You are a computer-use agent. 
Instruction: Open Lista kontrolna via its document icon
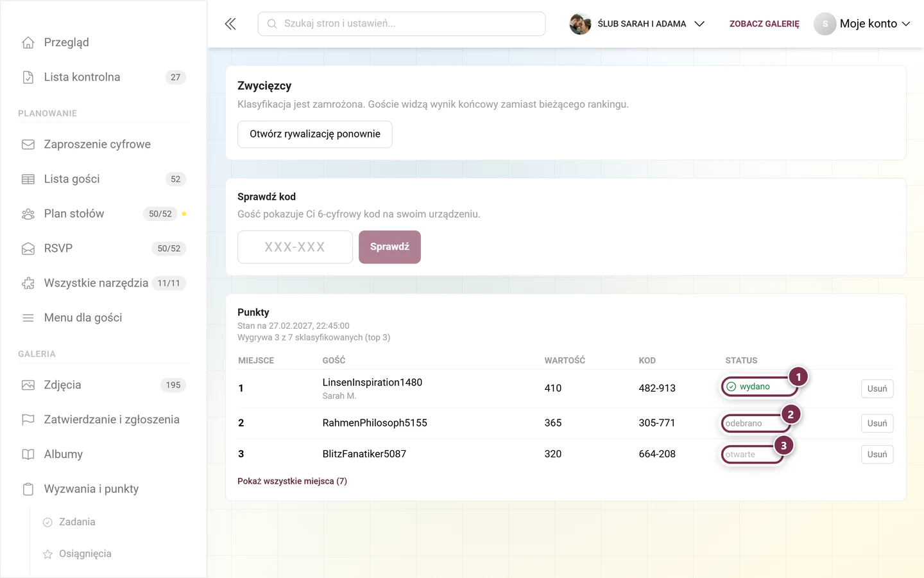coord(28,77)
